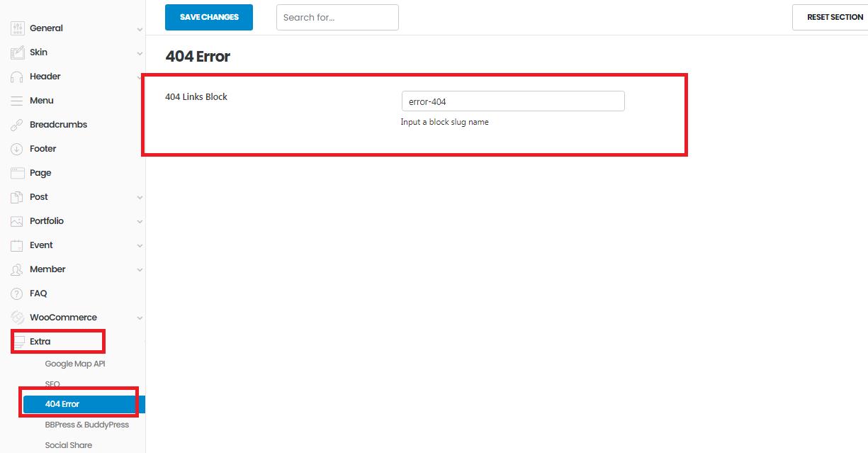Click the Extra section icon
The width and height of the screenshot is (868, 453).
[19, 342]
